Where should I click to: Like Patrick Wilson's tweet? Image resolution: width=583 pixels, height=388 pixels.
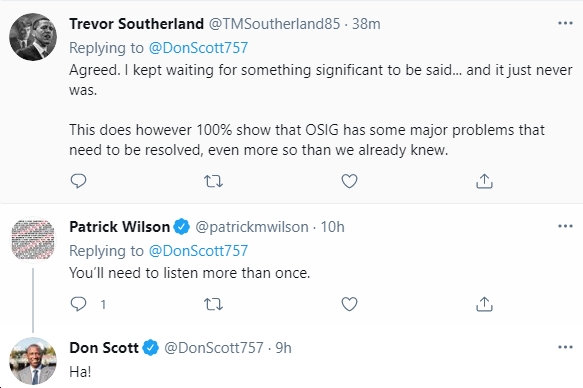click(349, 304)
